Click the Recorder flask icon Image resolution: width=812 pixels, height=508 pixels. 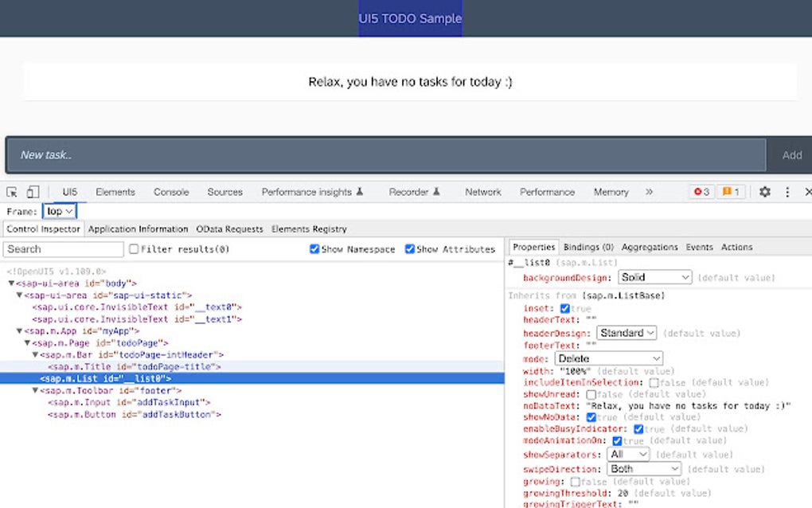pyautogui.click(x=435, y=191)
